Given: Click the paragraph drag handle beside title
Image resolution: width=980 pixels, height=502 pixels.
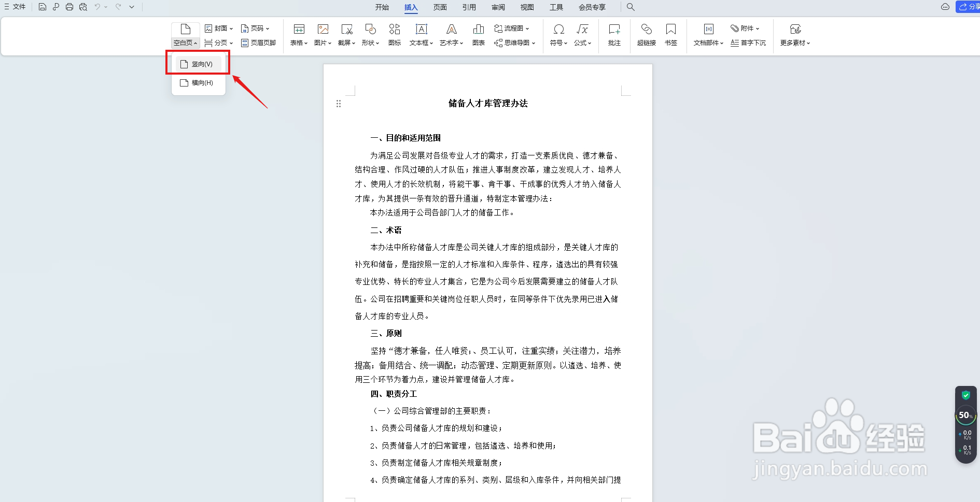Looking at the screenshot, I should [339, 104].
